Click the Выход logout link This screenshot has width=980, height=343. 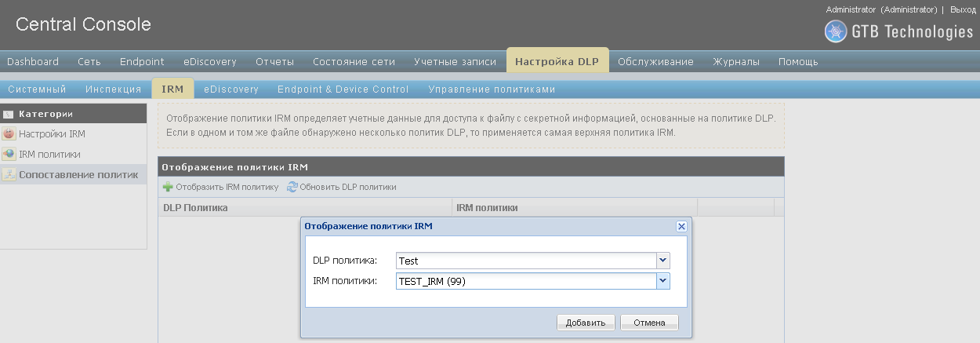click(x=963, y=9)
